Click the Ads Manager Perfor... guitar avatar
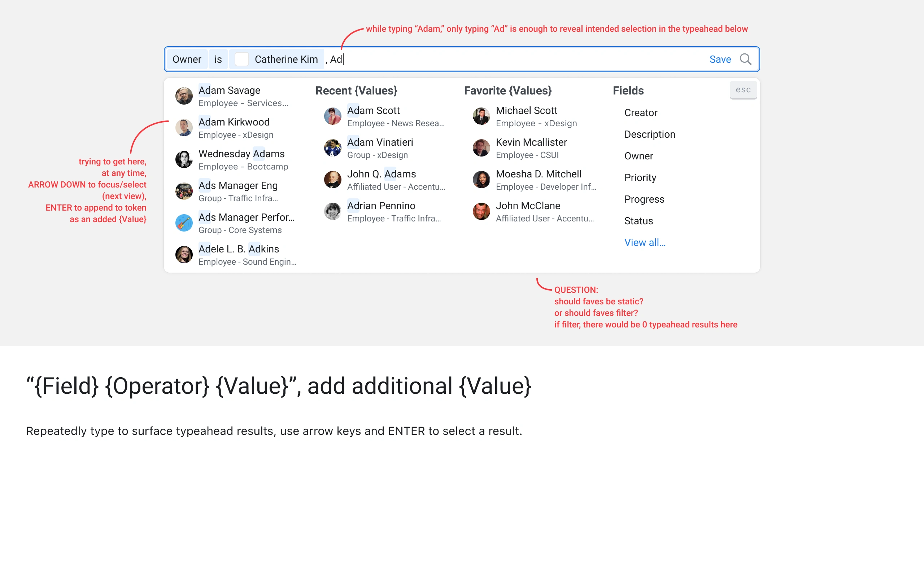The height and width of the screenshot is (577, 924). pyautogui.click(x=184, y=223)
